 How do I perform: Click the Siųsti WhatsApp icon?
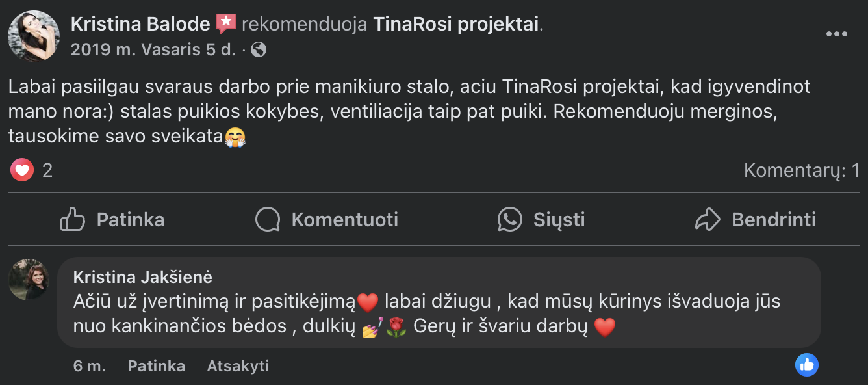(x=510, y=220)
